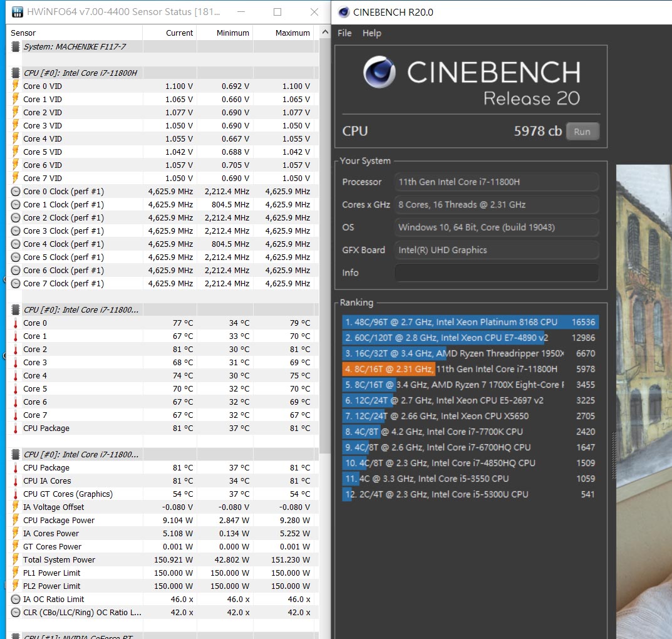The height and width of the screenshot is (639, 672).
Task: Click the PL2 Power Limit bolt icon
Action: [x=16, y=586]
